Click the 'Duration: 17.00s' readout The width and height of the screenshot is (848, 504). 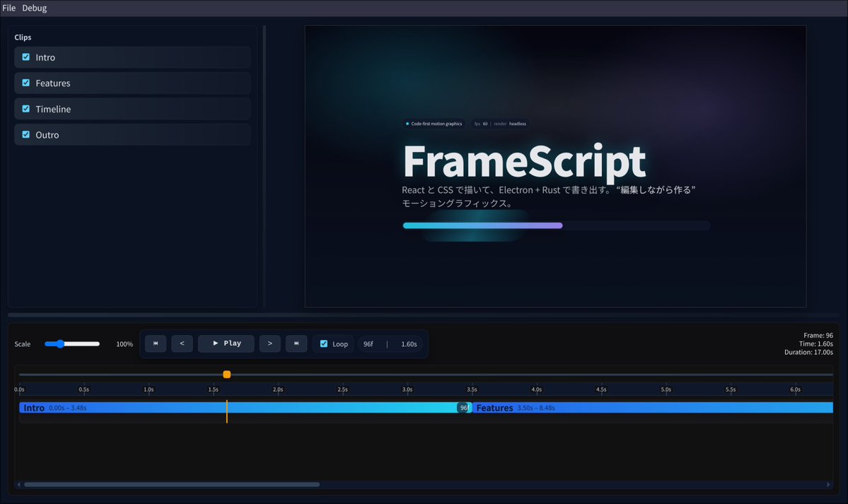[808, 352]
